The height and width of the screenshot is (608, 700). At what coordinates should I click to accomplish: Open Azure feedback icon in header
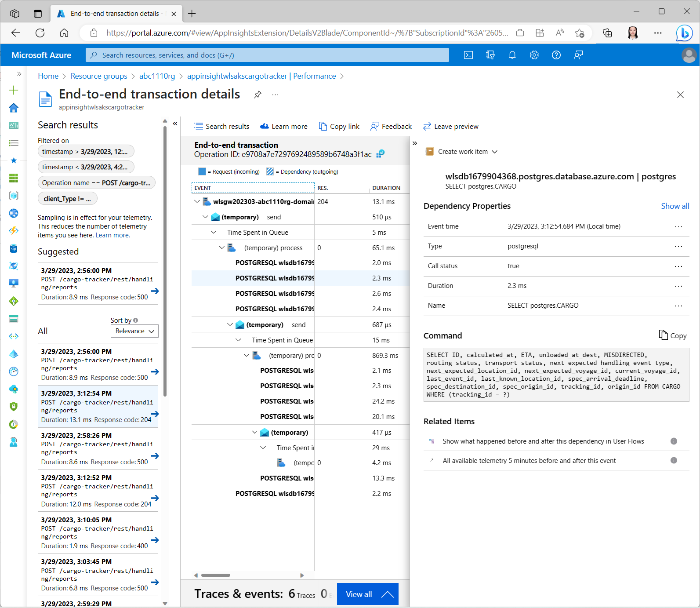(x=578, y=55)
